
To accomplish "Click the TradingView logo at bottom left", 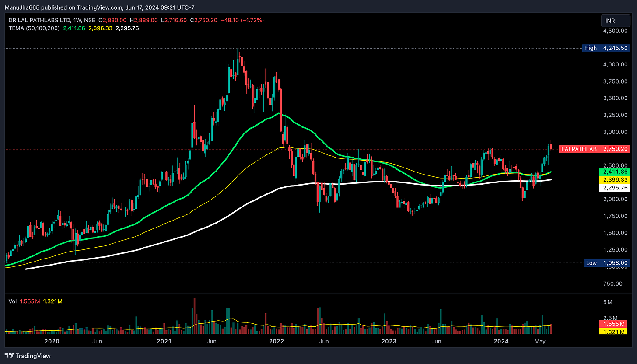I will (x=28, y=356).
